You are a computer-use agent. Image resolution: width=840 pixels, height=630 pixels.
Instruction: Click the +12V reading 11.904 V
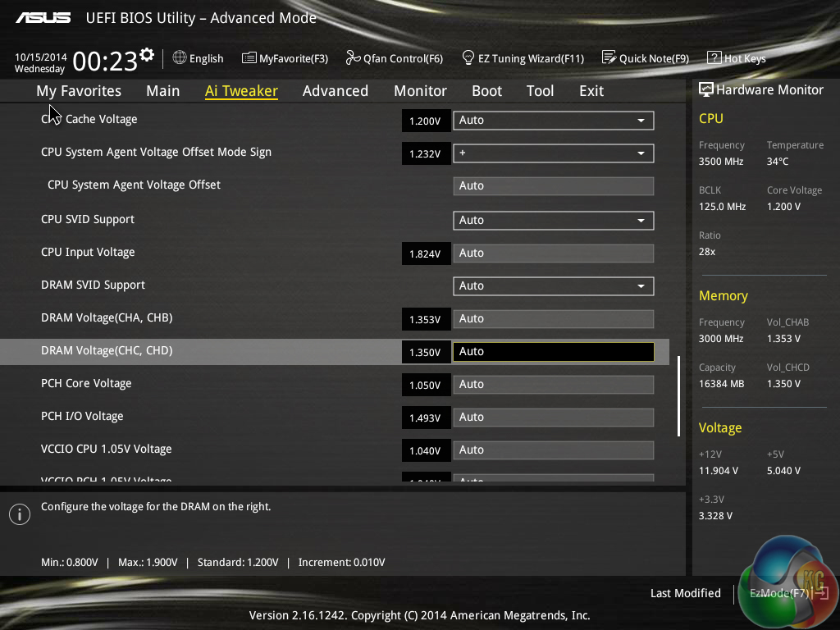tap(719, 470)
